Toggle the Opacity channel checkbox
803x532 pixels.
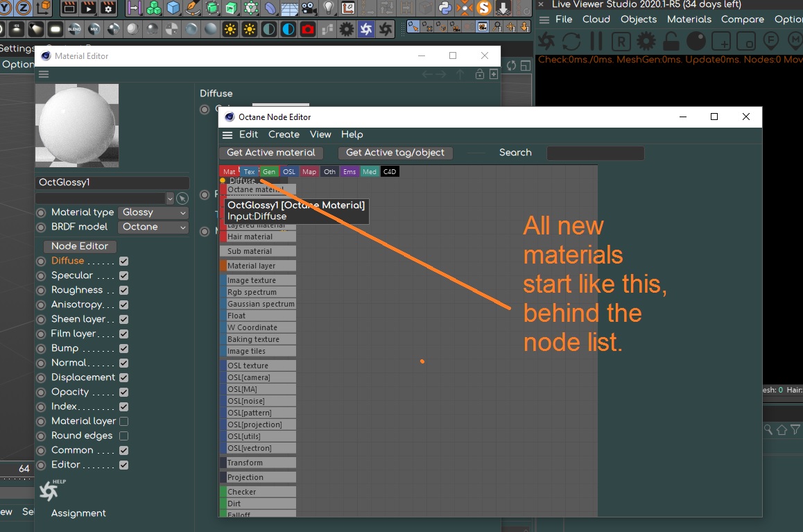[x=123, y=392]
